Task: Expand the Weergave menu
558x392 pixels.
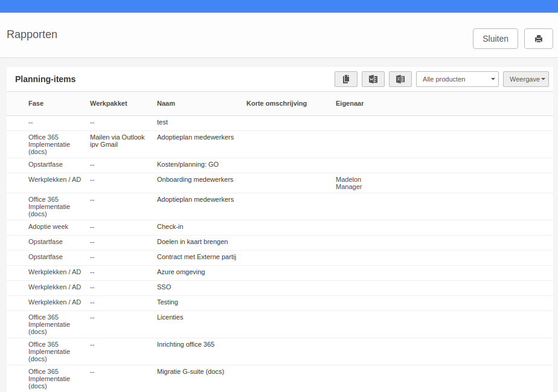Action: click(525, 79)
